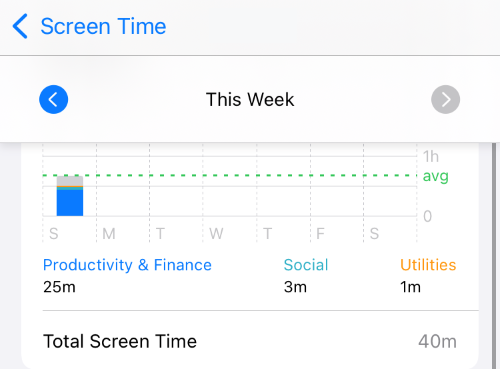Tap the green avg line label
Image resolution: width=500 pixels, height=369 pixels.
435,176
